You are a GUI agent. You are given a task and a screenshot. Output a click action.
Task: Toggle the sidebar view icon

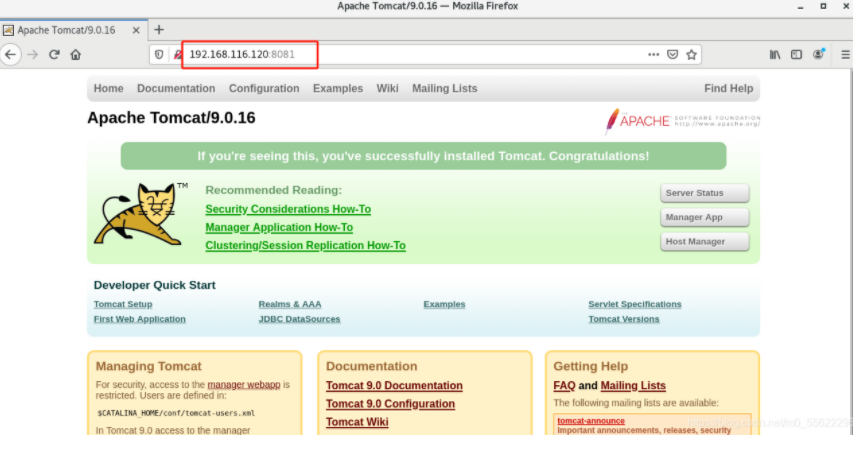[796, 54]
